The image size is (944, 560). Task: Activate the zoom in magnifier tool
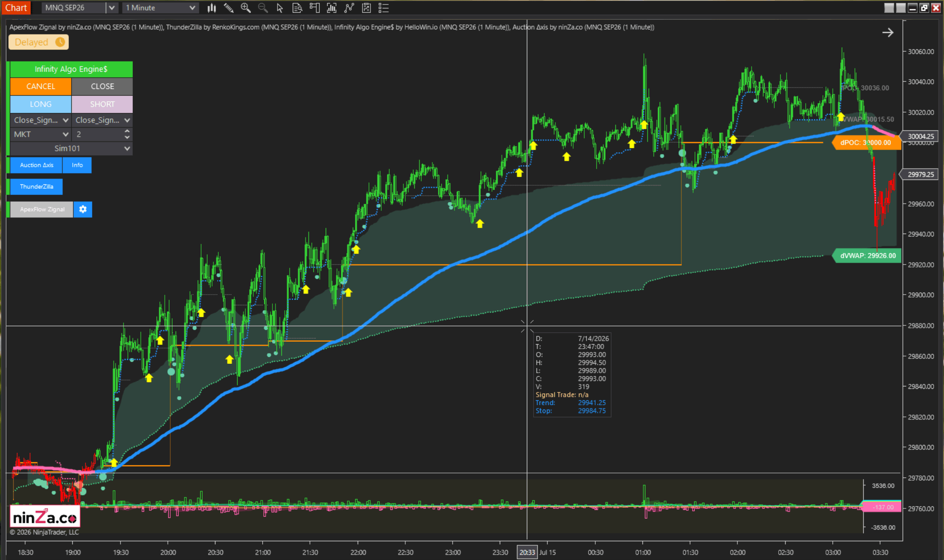click(x=245, y=8)
